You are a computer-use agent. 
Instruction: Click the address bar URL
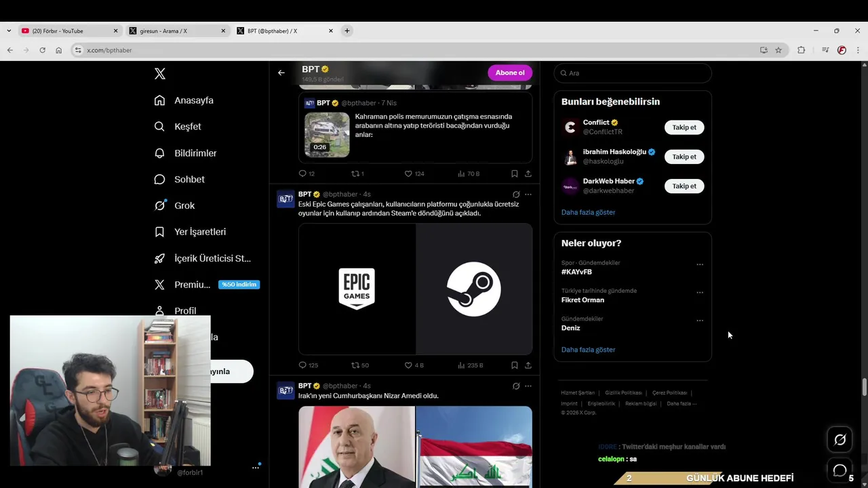click(x=109, y=50)
